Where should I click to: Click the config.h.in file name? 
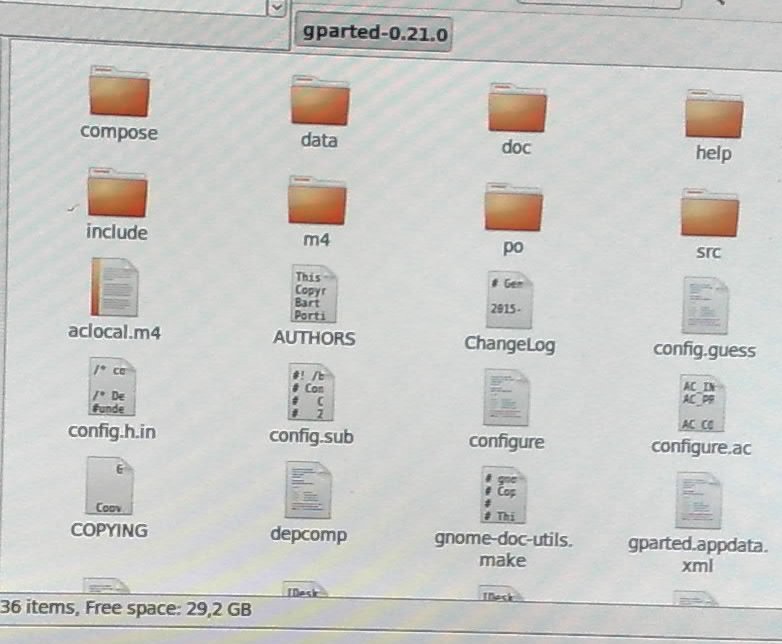112,431
